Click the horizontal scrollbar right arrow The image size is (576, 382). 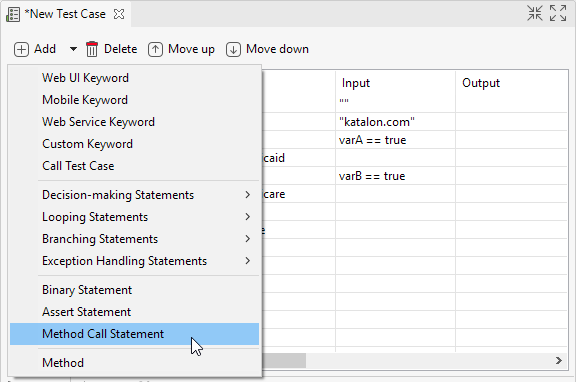[x=559, y=361]
